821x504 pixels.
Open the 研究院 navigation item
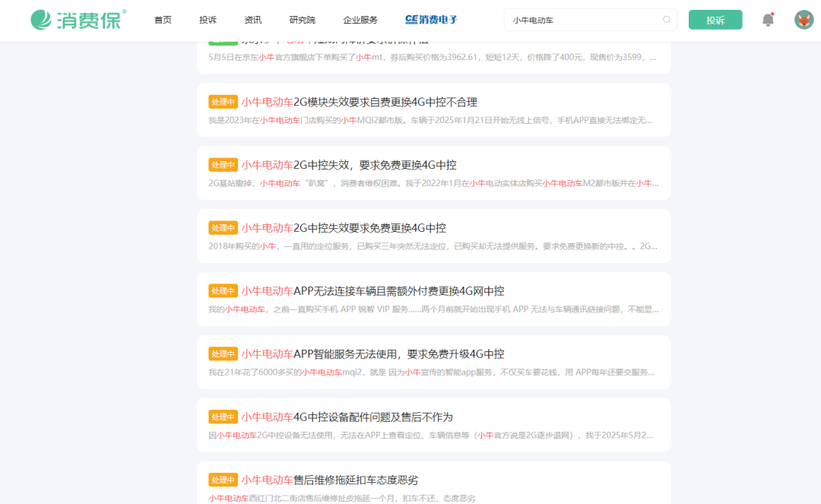click(x=302, y=20)
